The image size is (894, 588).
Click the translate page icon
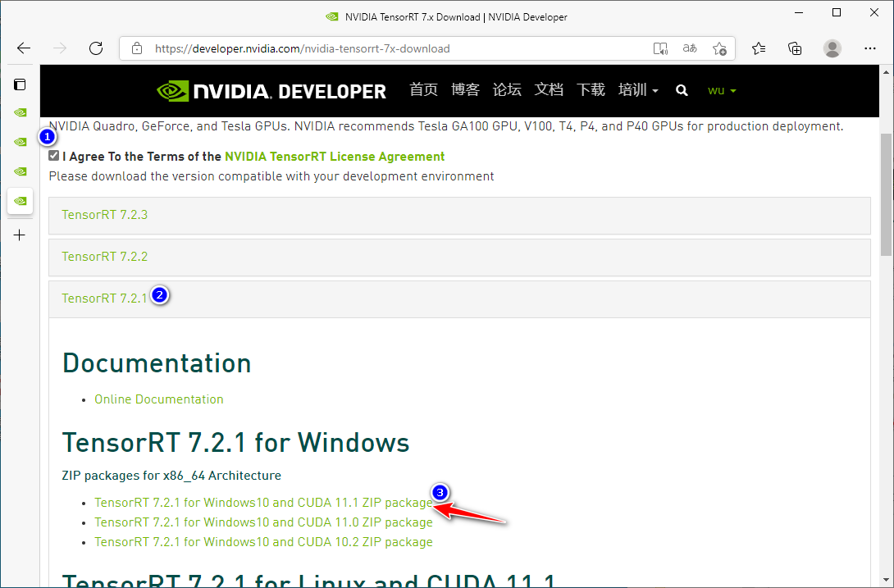pyautogui.click(x=690, y=48)
